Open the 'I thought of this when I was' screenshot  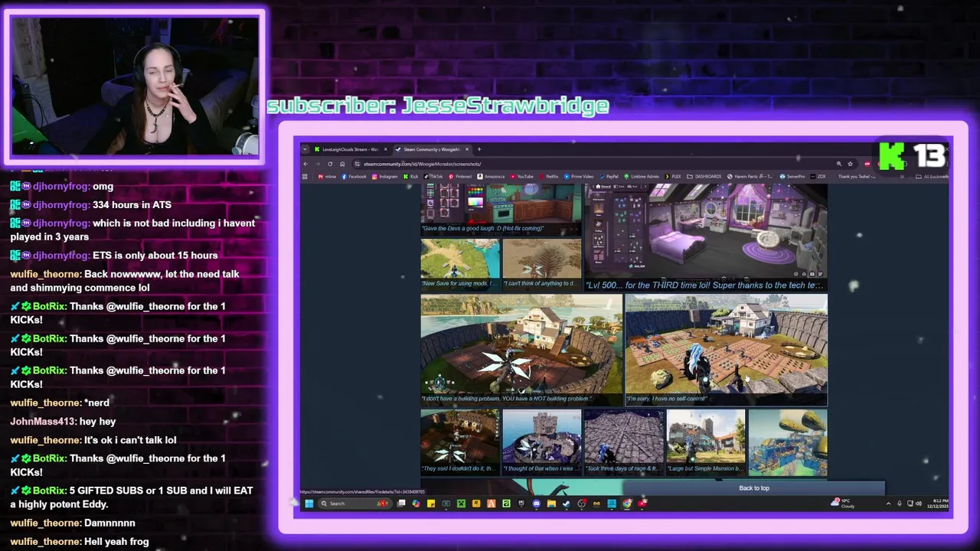click(541, 442)
